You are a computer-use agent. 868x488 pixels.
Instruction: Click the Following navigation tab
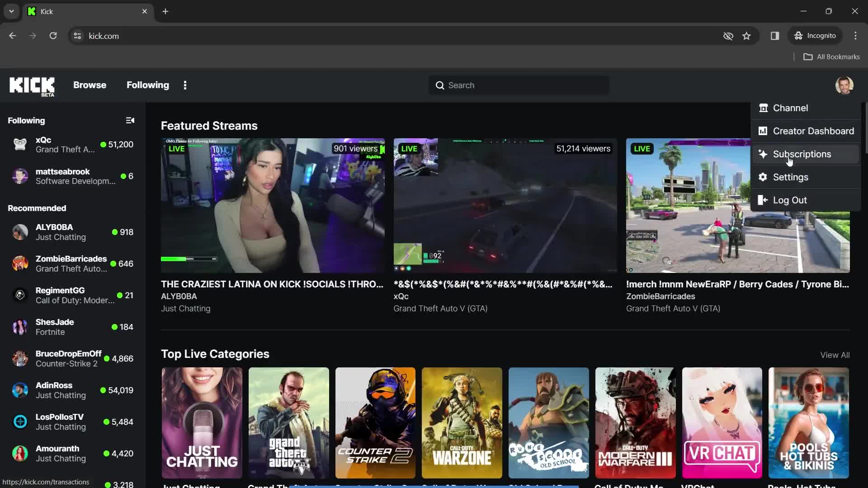click(147, 84)
